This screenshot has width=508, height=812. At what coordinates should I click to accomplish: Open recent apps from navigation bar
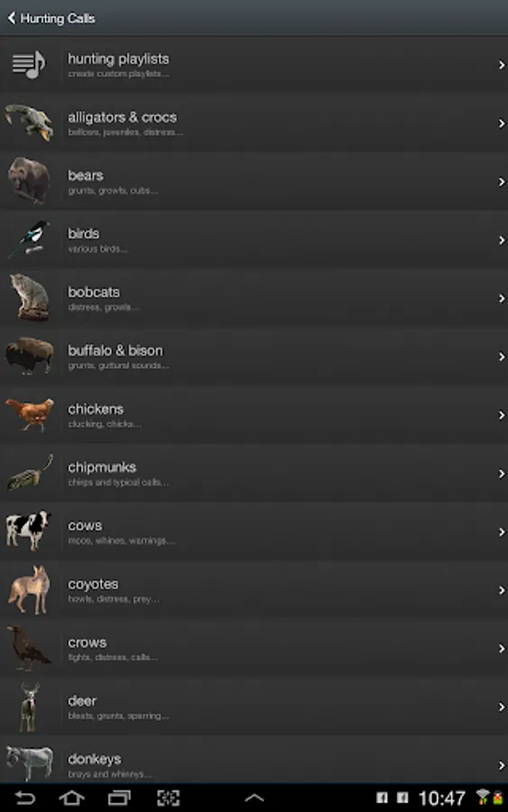coord(119,798)
